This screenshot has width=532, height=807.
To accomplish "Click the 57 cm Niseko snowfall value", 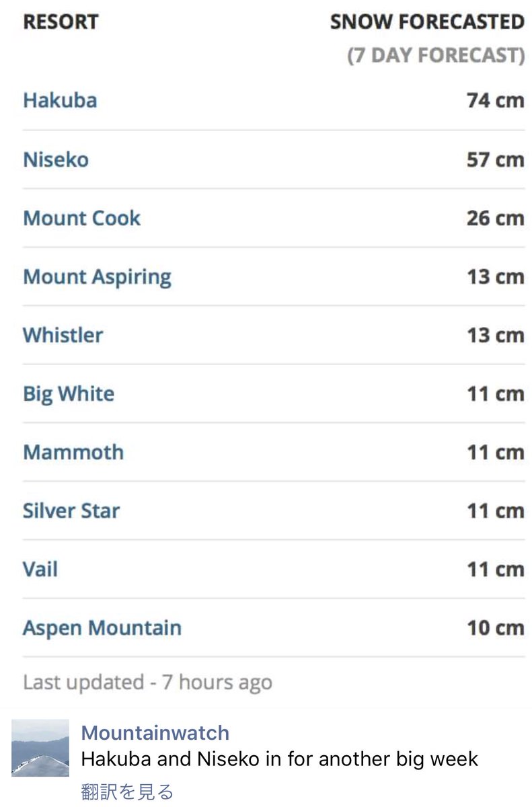I will coord(495,160).
